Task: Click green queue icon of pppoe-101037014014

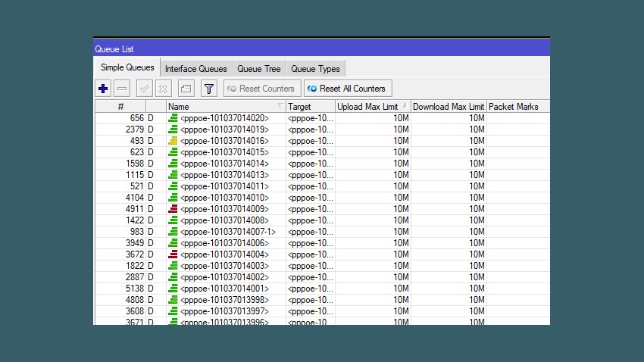Action: coord(173,164)
